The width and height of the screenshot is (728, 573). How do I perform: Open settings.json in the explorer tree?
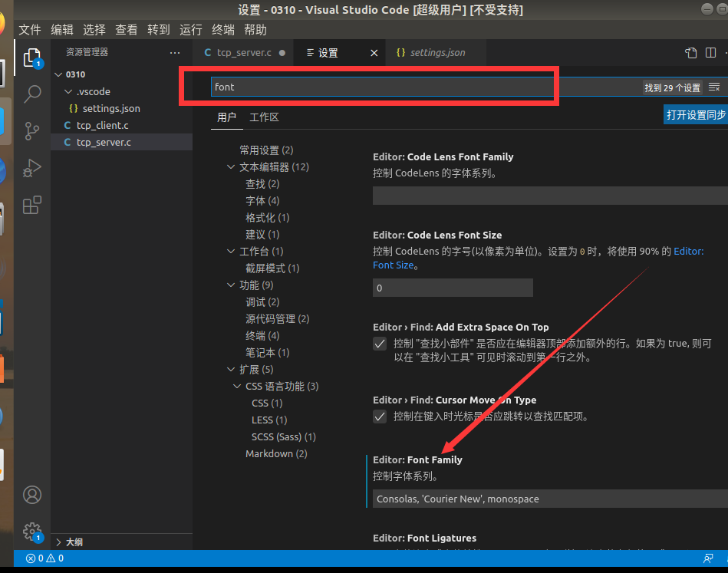pyautogui.click(x=111, y=108)
